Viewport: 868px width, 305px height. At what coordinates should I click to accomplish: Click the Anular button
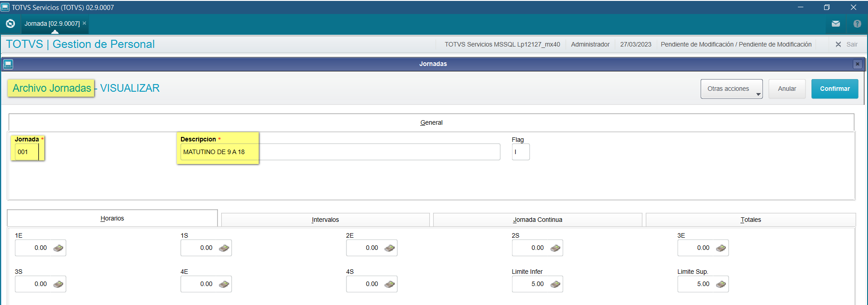787,89
